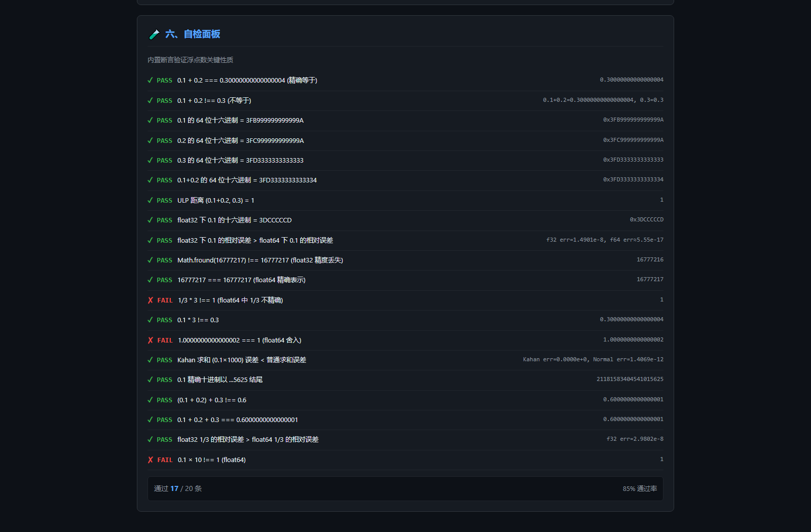
Task: Click the subtitle "内置断言验证浮点数关键性质"
Action: [x=191, y=60]
